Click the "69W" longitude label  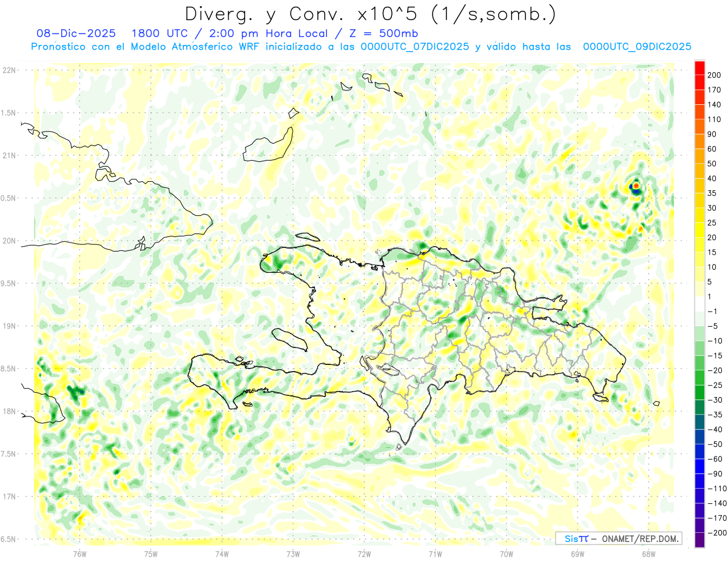578,554
